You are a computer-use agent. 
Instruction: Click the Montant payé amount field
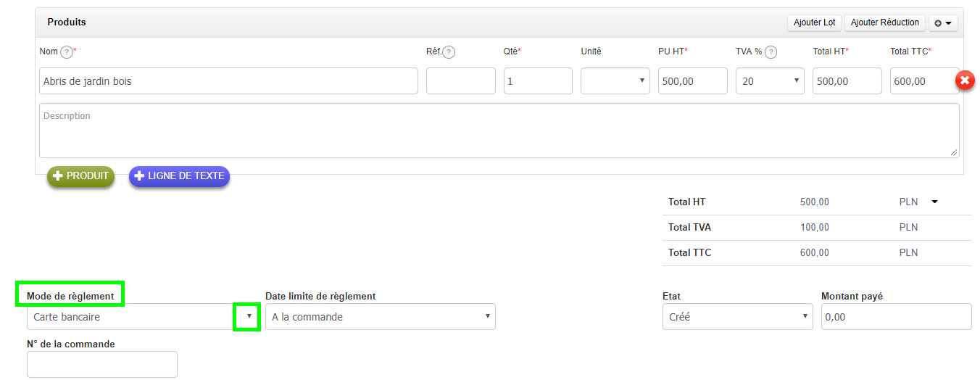tap(896, 317)
